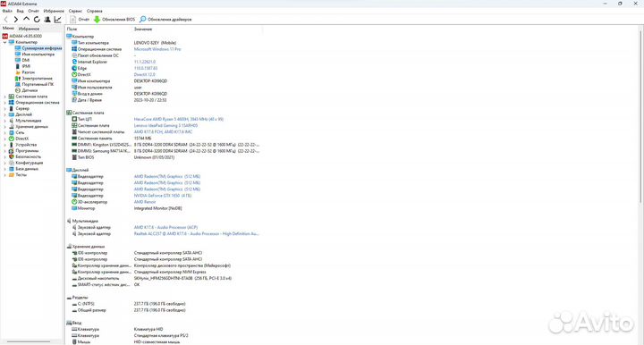
Task: Click the user silhouette toolbar icon
Action: click(x=47, y=20)
